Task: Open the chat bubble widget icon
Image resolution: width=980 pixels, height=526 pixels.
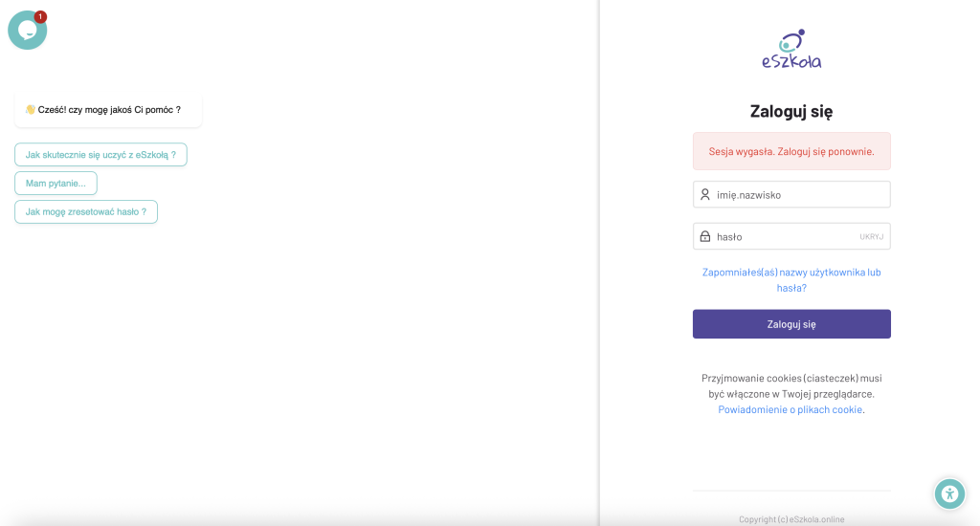Action: pos(28,30)
